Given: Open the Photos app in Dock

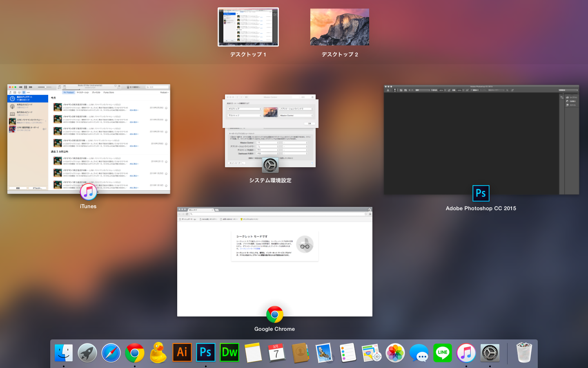Looking at the screenshot, I should (x=395, y=352).
